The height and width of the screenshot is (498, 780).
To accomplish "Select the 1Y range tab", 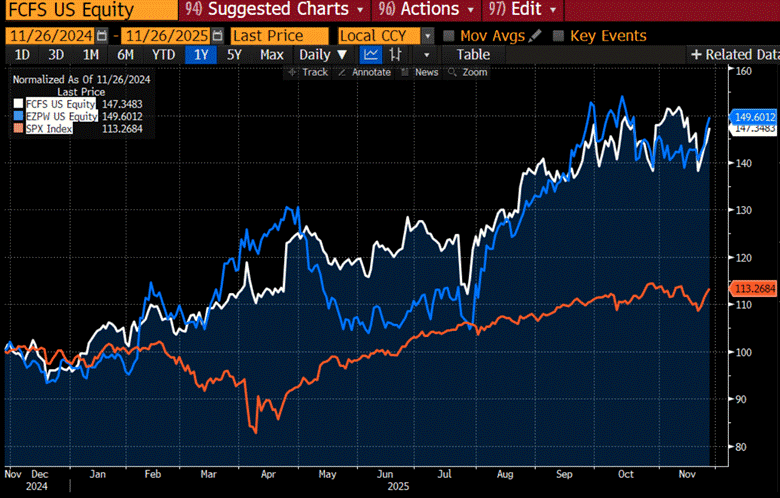I will click(x=200, y=55).
